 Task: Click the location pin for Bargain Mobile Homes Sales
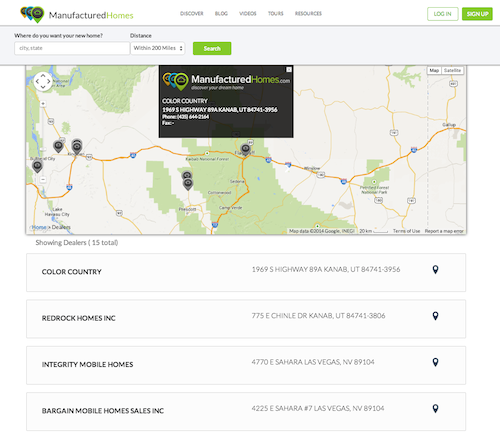point(435,408)
